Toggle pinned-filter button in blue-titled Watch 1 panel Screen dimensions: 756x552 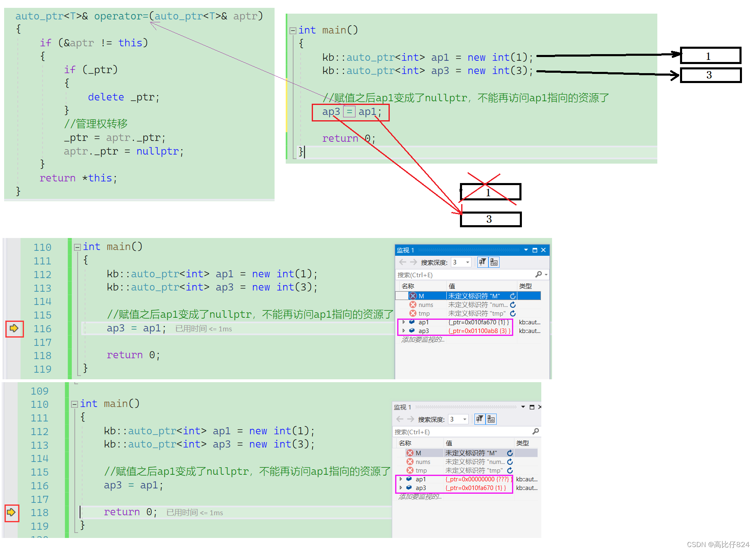482,262
